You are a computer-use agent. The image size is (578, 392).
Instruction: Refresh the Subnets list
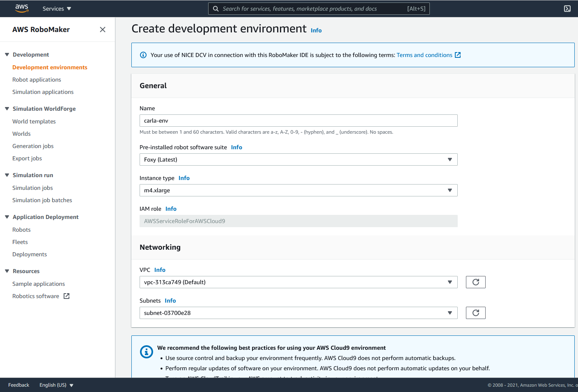(x=476, y=313)
